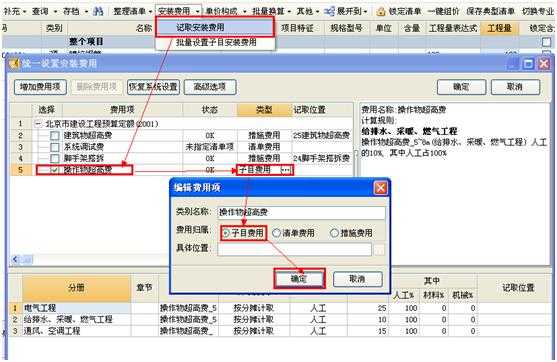Select the 子目费用 radio button
Viewport: 557px width, 362px height.
tap(226, 233)
